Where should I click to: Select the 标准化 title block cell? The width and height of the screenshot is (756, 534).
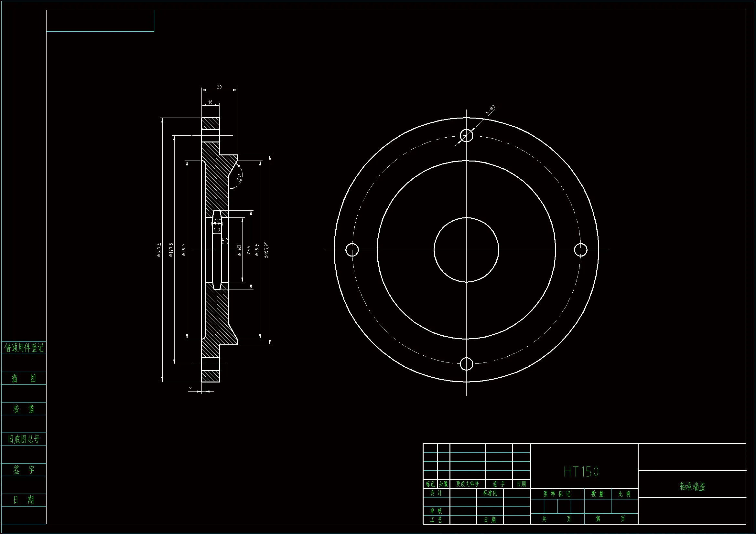[490, 493]
